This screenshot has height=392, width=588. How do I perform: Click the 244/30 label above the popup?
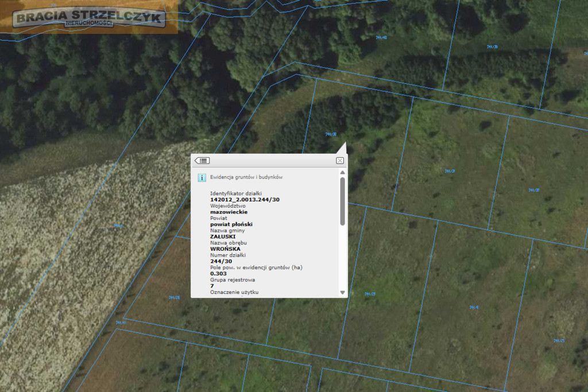pyautogui.click(x=331, y=134)
